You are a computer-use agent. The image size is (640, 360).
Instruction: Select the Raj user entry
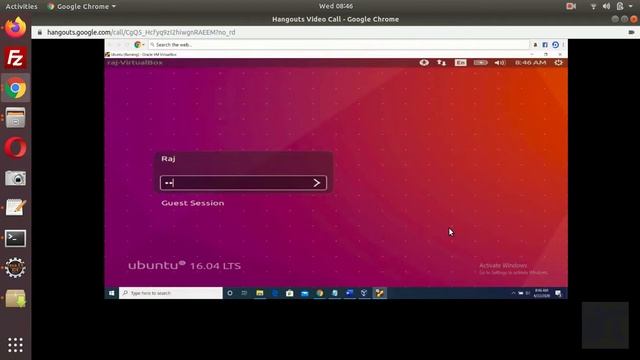[x=168, y=159]
